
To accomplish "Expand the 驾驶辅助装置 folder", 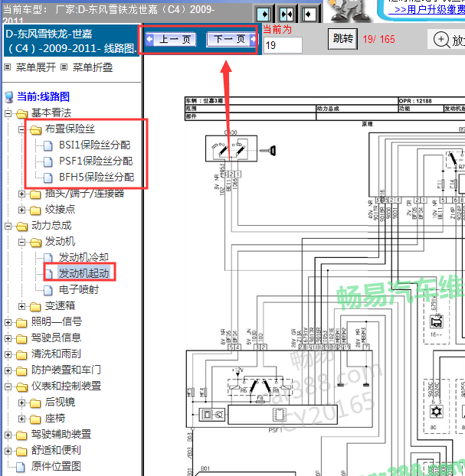I will pos(8,435).
